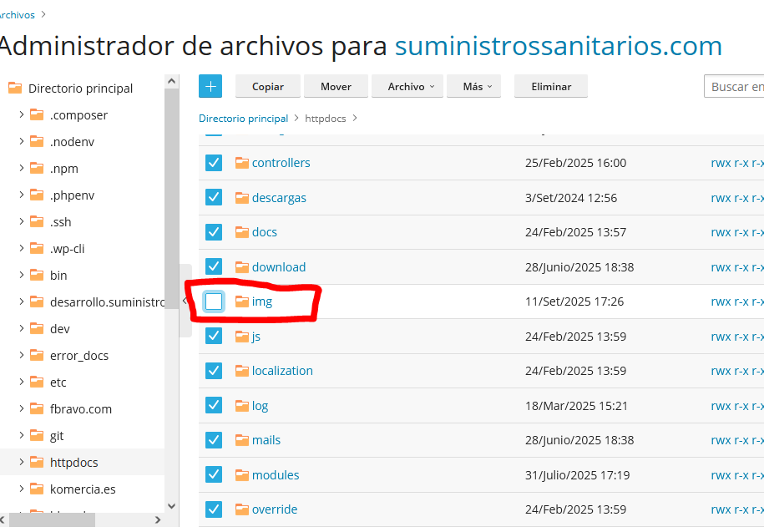Open the Archivo dropdown menu
764x532 pixels.
point(407,86)
